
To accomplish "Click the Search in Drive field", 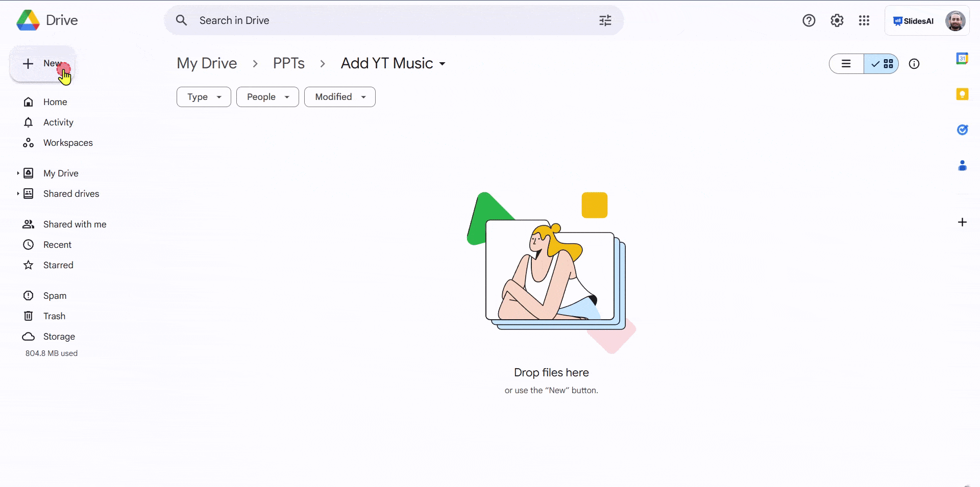I will click(x=357, y=20).
